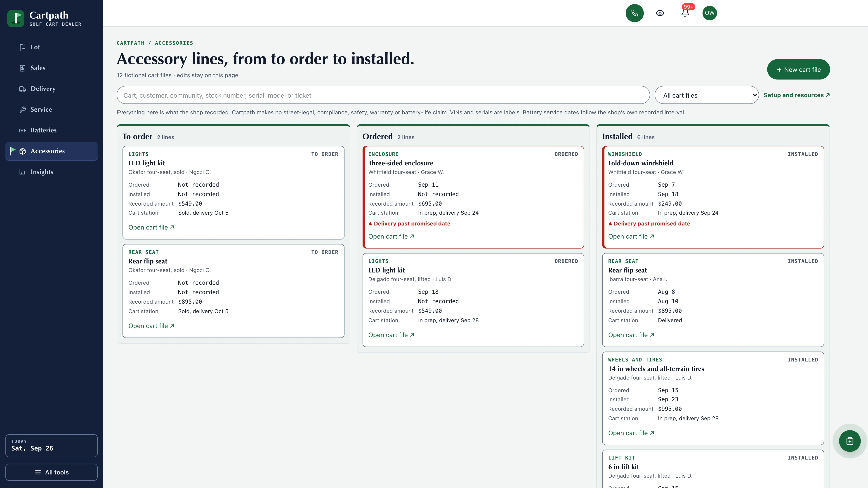Expand the All cart files dropdown

tap(707, 95)
